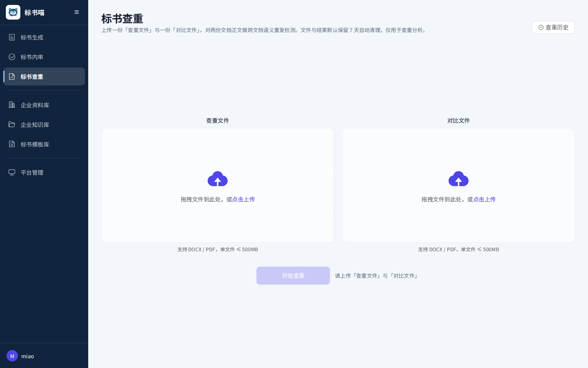Select the 标书查重 menu entry
588x368 pixels.
(44, 77)
